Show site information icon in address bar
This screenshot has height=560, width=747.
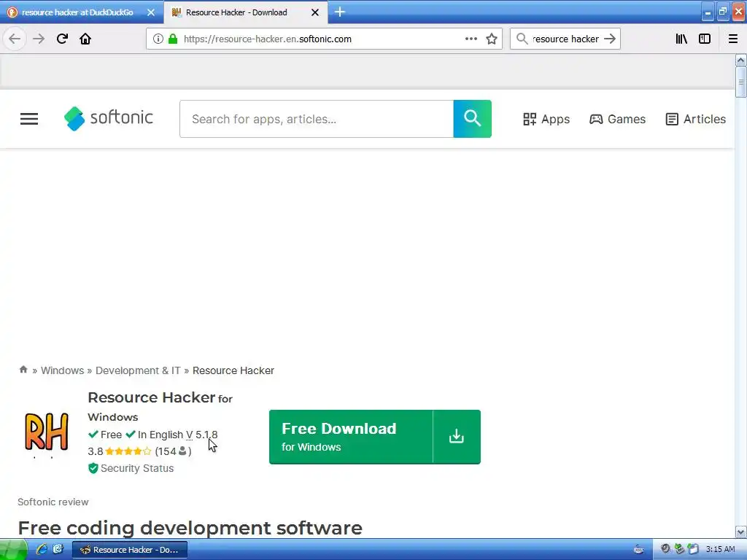[x=158, y=39]
